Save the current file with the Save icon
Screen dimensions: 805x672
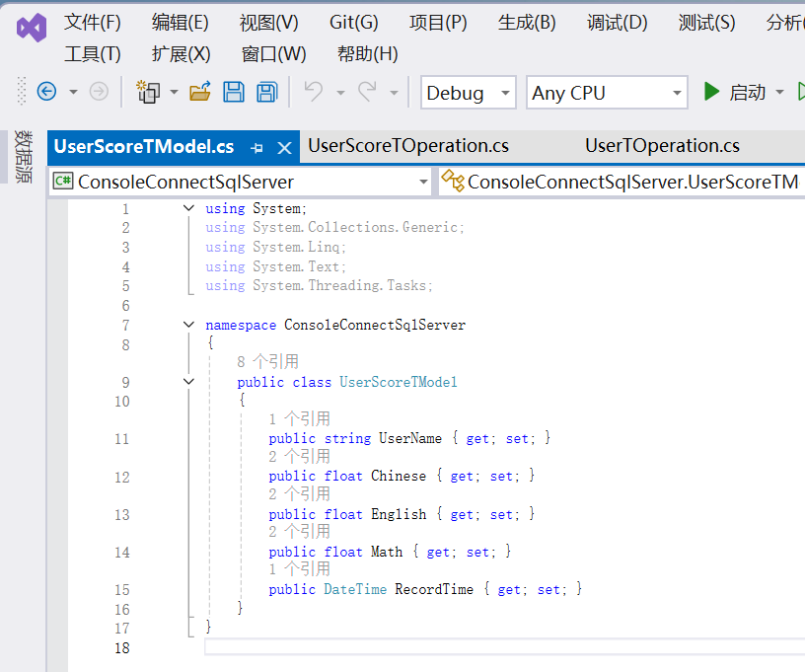232,92
